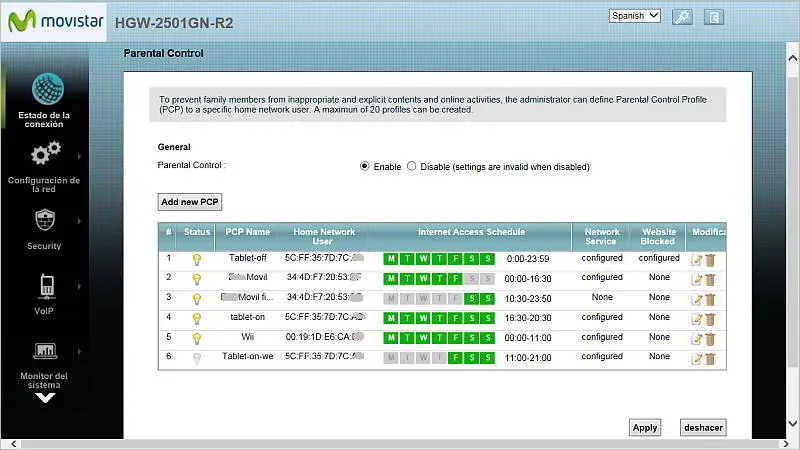Toggle status bulb of Tablet-off profile
The height and width of the screenshot is (450, 800).
click(x=197, y=260)
